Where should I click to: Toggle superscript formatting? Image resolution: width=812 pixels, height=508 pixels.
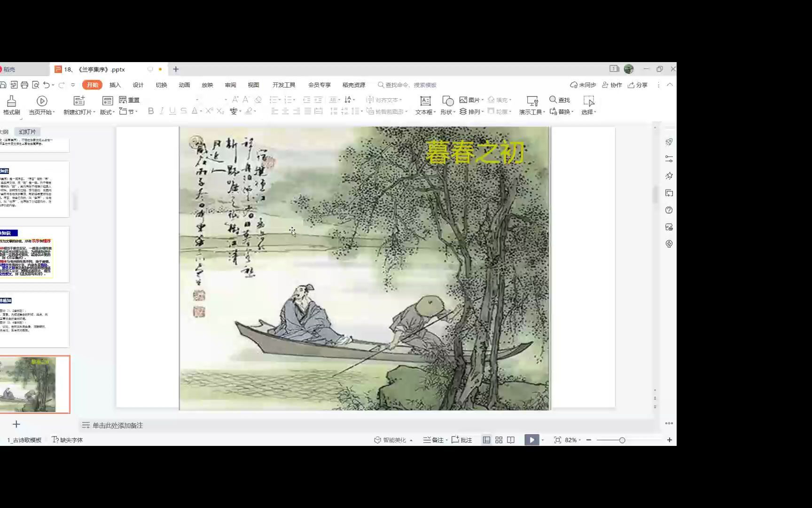pos(209,111)
